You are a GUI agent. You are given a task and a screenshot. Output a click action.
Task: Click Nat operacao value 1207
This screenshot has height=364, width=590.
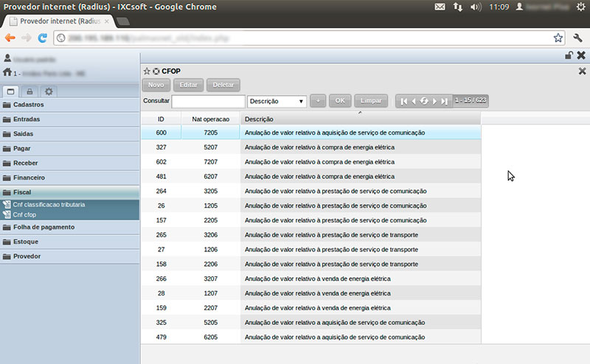coord(211,293)
